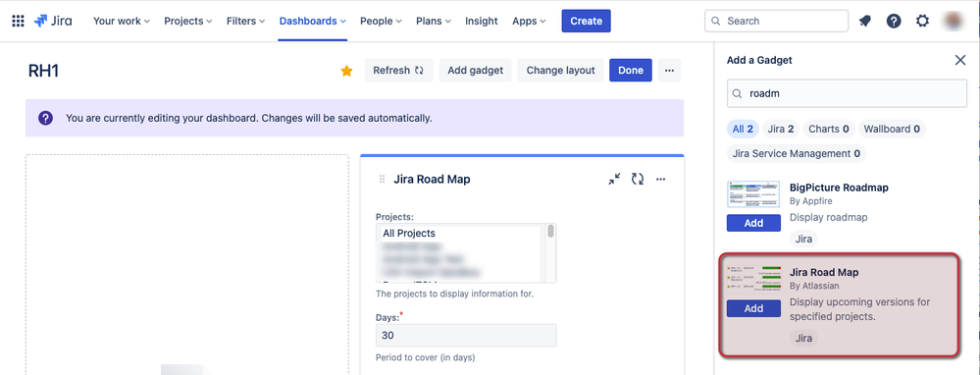Image resolution: width=980 pixels, height=375 pixels.
Task: Select the Jira 2 filter tab
Action: coord(781,129)
